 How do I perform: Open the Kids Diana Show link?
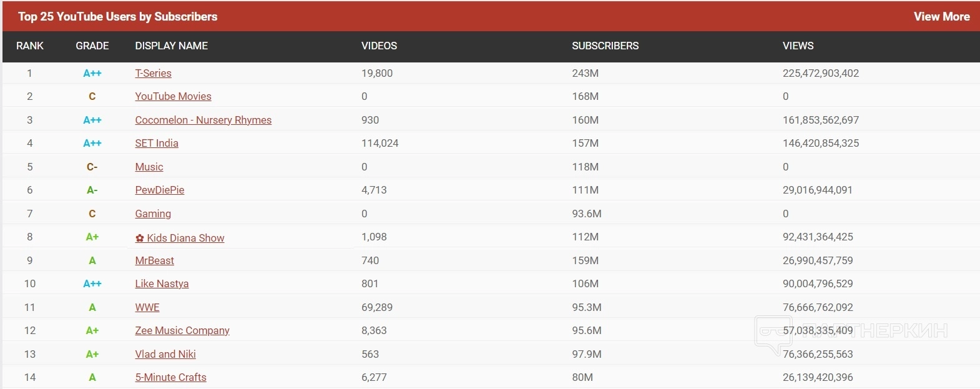coord(180,238)
